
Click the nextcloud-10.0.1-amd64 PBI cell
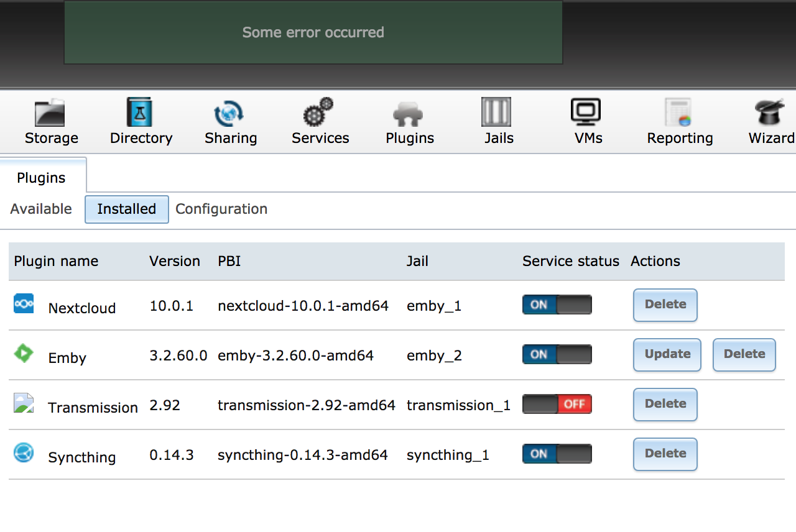click(x=303, y=306)
